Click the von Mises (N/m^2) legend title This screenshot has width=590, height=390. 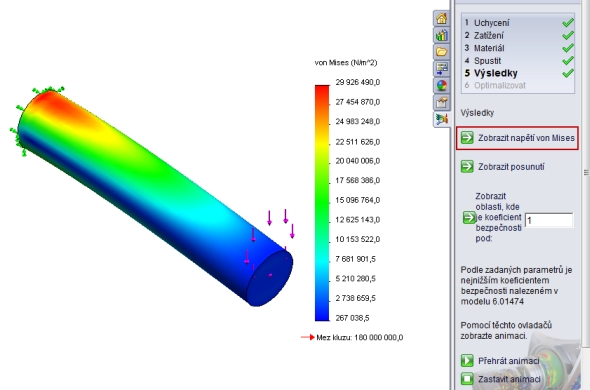coord(345,62)
